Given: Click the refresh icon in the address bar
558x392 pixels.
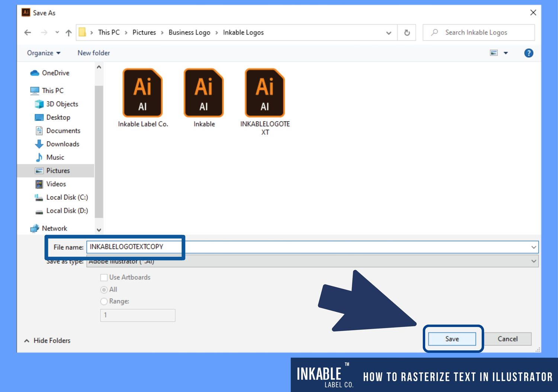Looking at the screenshot, I should tap(407, 32).
